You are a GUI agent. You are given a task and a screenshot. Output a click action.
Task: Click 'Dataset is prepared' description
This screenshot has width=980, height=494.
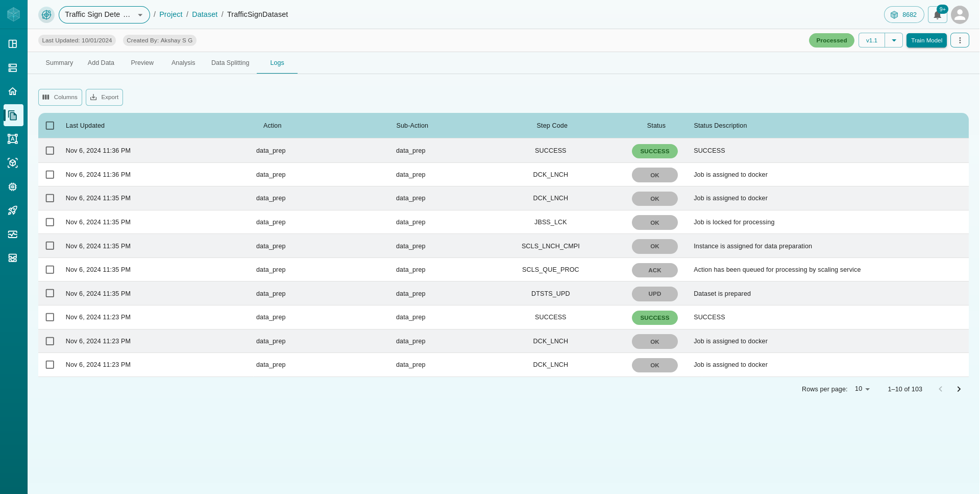click(722, 294)
